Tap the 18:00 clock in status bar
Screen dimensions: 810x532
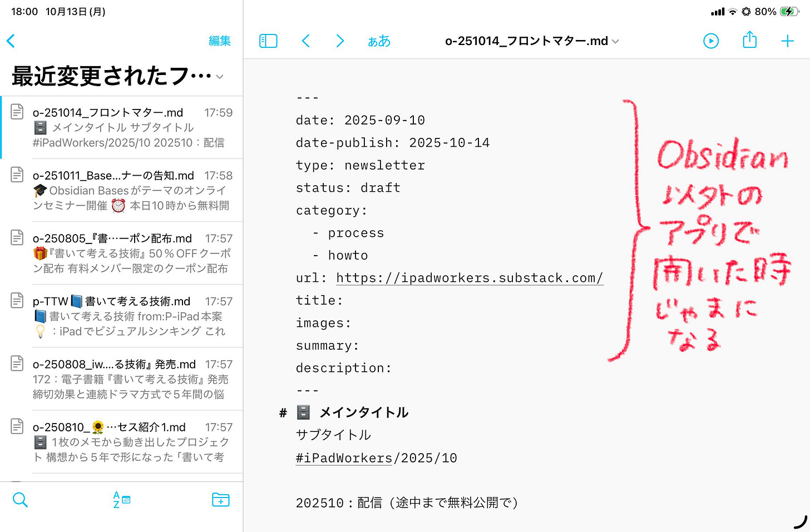(24, 12)
